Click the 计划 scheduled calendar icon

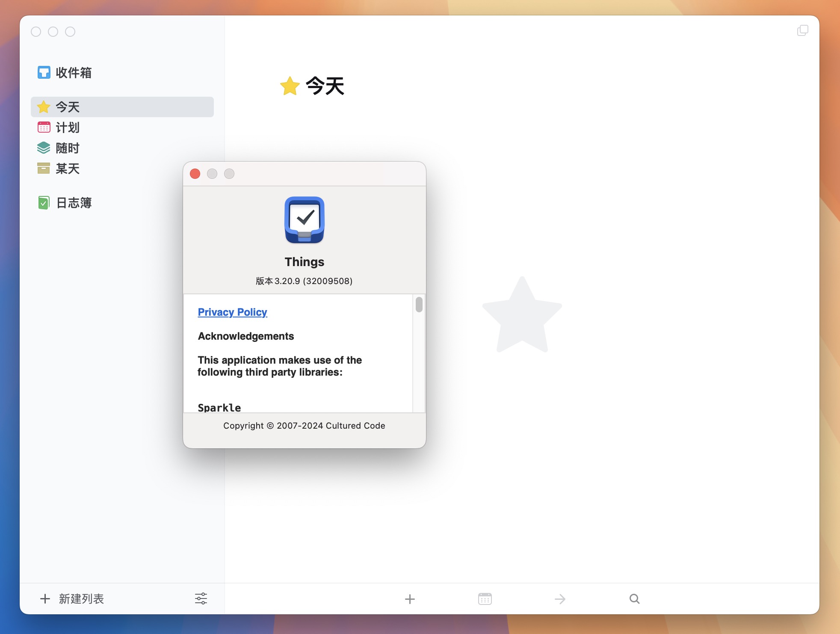tap(44, 127)
